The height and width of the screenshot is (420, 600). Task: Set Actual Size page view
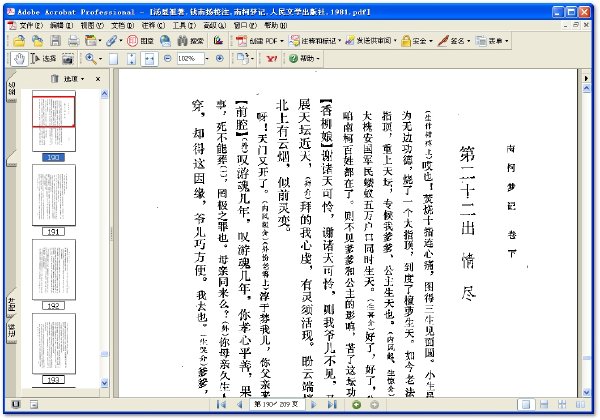113,59
